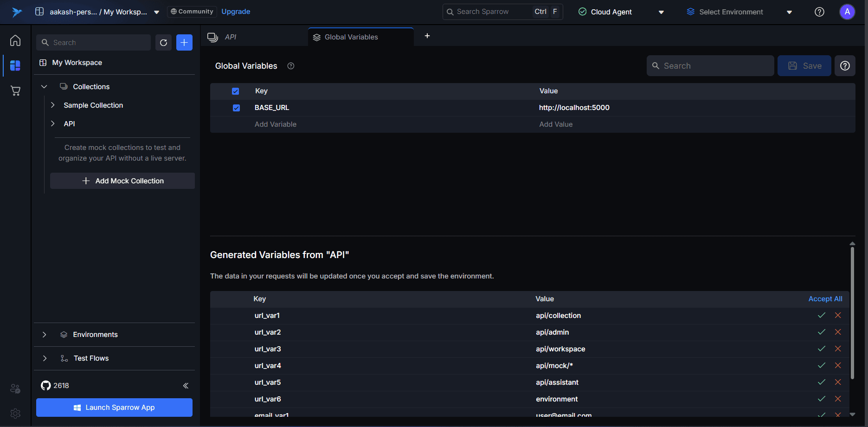Image resolution: width=868 pixels, height=427 pixels.
Task: Click the scrollbar down arrow
Action: 852,414
